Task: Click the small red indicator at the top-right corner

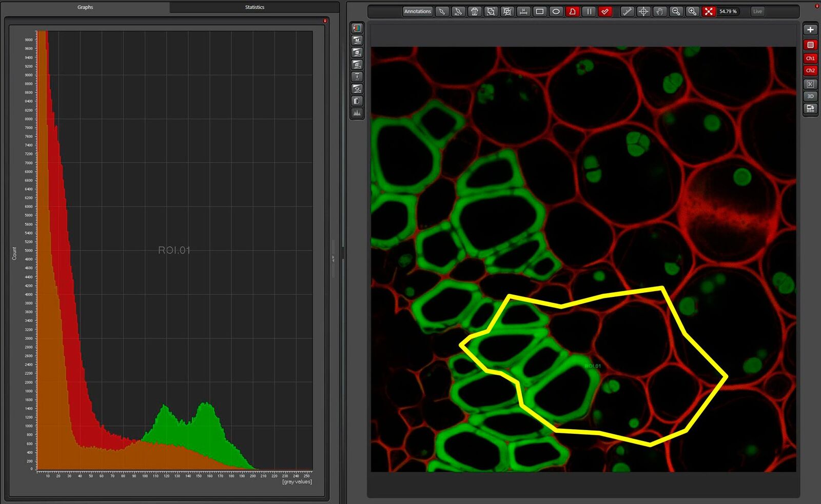Action: tap(818, 6)
